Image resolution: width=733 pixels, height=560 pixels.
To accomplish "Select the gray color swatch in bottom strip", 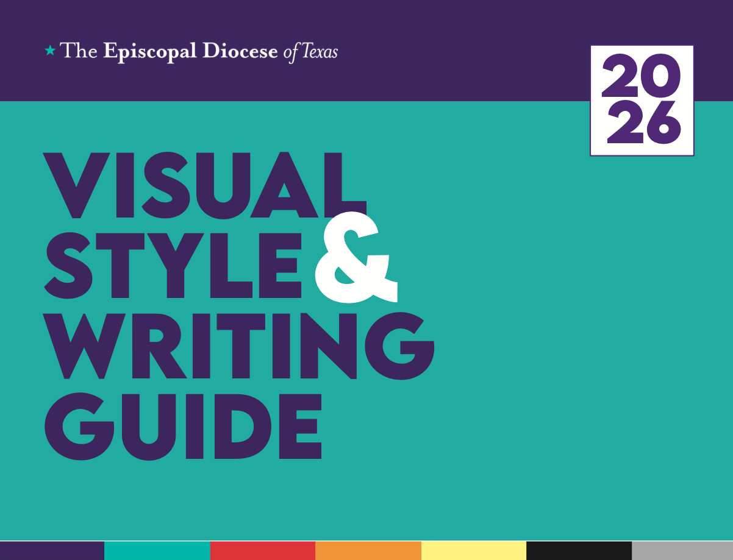I will (x=682, y=550).
